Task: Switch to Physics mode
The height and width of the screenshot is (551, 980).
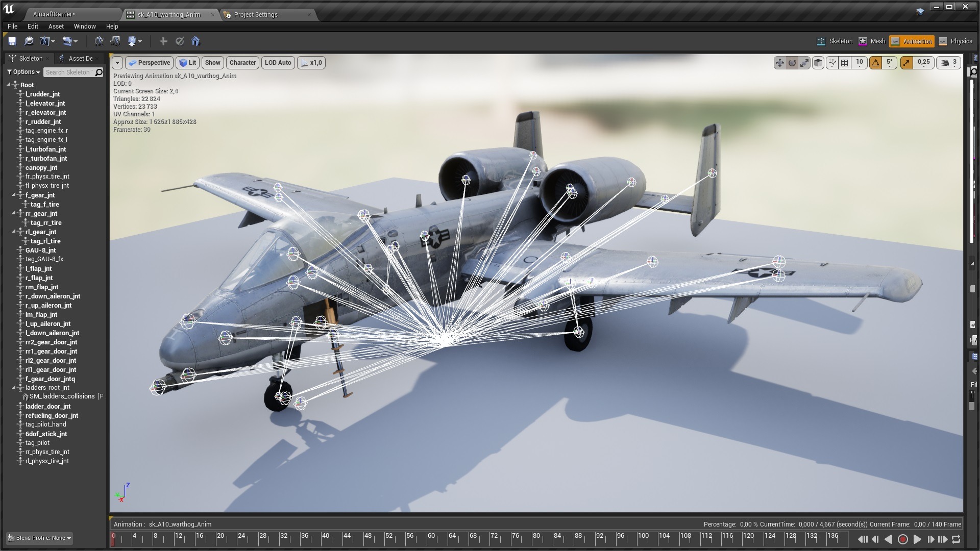Action: 955,41
